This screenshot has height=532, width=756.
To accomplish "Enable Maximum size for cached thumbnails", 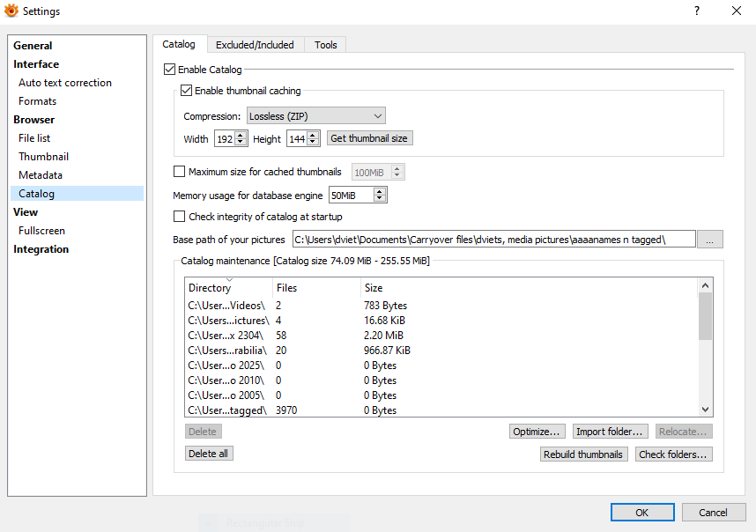I will pos(180,173).
